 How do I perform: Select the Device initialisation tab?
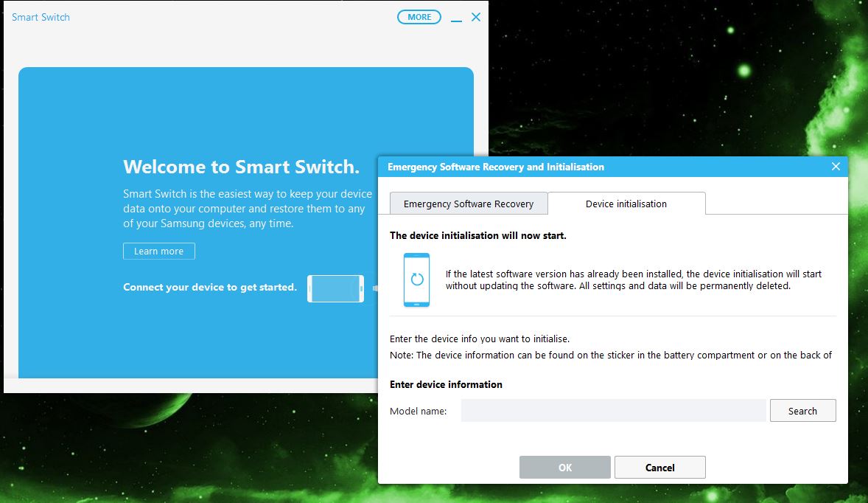pos(626,204)
